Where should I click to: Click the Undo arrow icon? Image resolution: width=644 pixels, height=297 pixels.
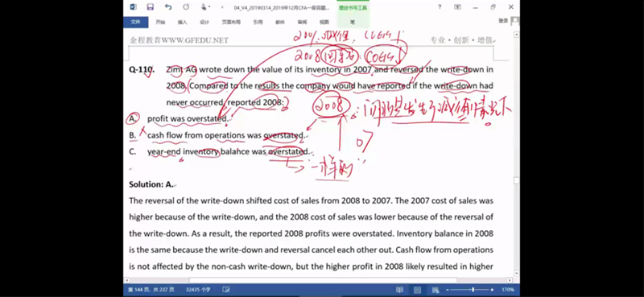tap(168, 7)
